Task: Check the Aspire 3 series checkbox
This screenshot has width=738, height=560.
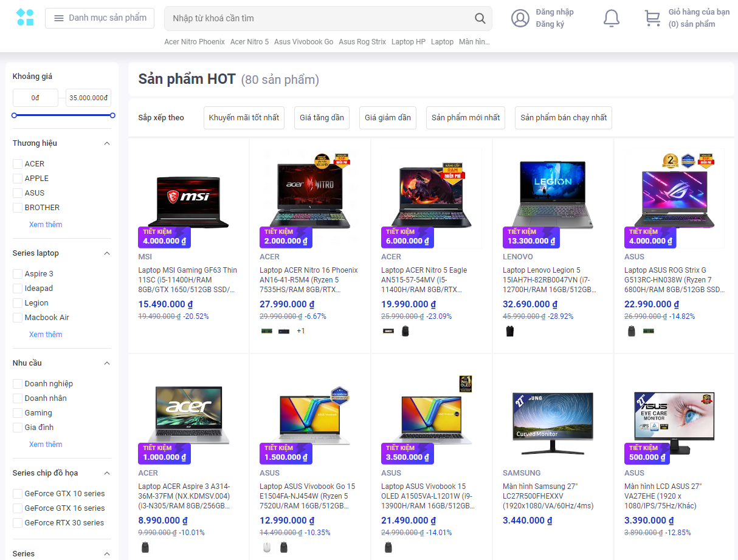Action: coord(18,274)
